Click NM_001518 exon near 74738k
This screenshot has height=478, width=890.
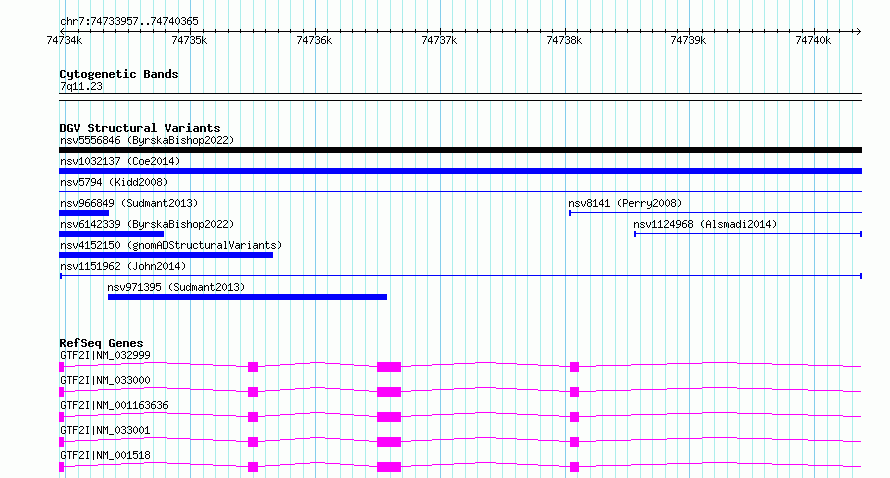(x=574, y=467)
